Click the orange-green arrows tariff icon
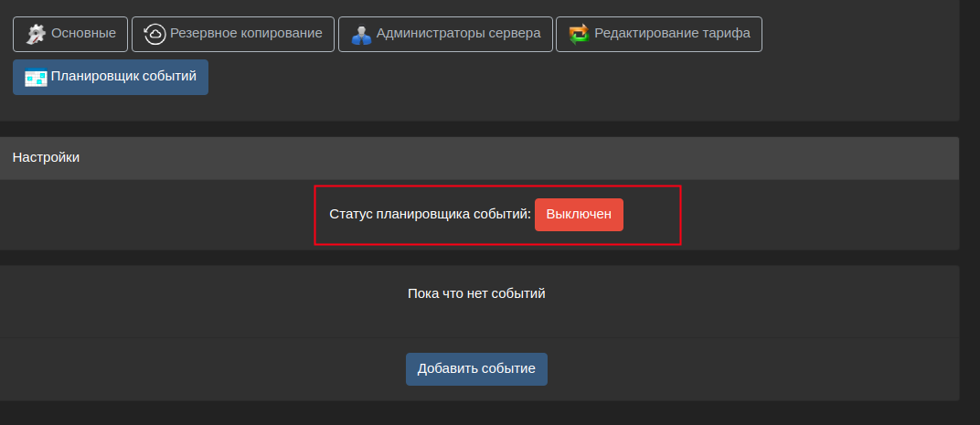 (x=580, y=34)
